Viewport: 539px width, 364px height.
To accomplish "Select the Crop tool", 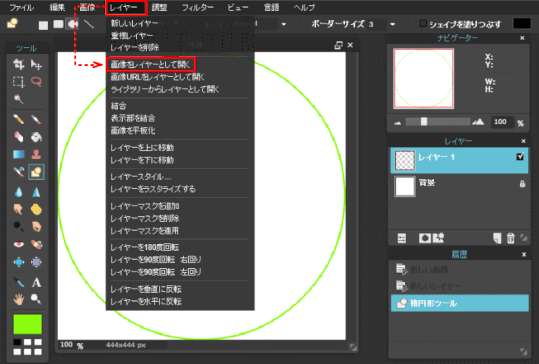I will coord(19,64).
